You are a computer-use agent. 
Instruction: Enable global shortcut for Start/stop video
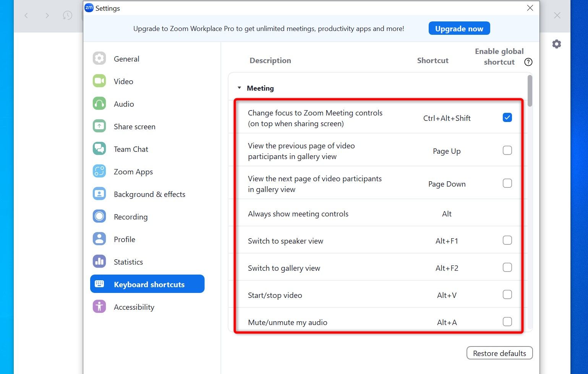pyautogui.click(x=507, y=295)
